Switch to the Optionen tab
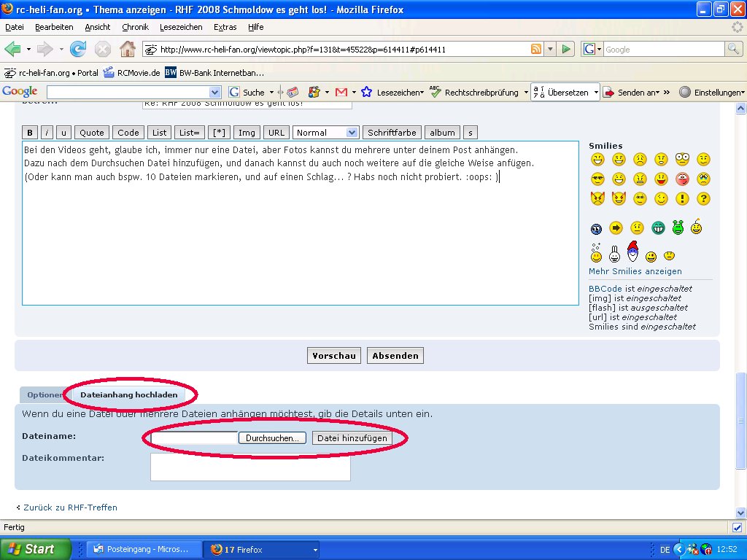Viewport: 747px width, 560px height. tap(44, 394)
